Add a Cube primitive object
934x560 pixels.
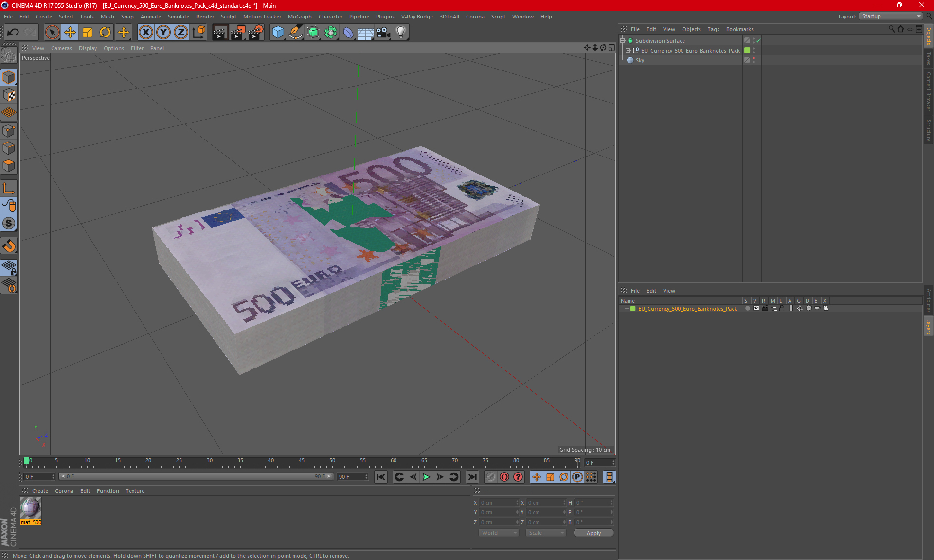click(278, 32)
